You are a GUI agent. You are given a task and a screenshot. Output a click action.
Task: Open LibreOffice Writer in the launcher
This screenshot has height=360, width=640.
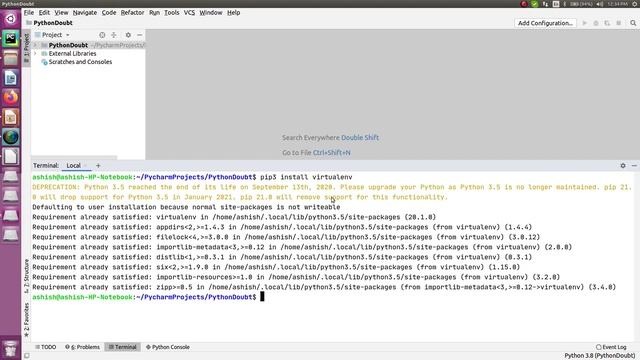pyautogui.click(x=11, y=78)
